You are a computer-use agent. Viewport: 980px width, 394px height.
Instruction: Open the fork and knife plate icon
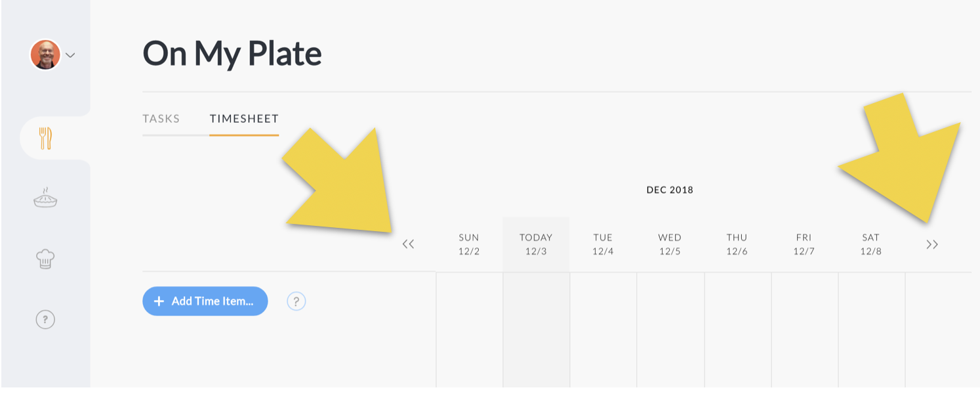[45, 138]
